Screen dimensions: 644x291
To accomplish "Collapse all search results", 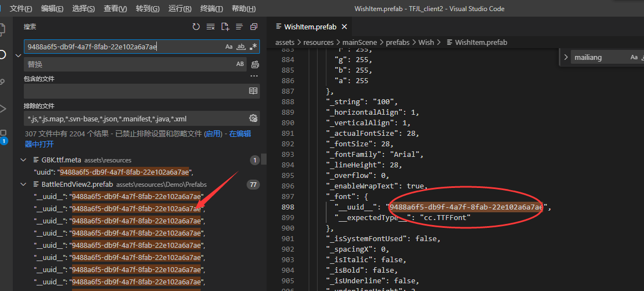I will pos(253,27).
